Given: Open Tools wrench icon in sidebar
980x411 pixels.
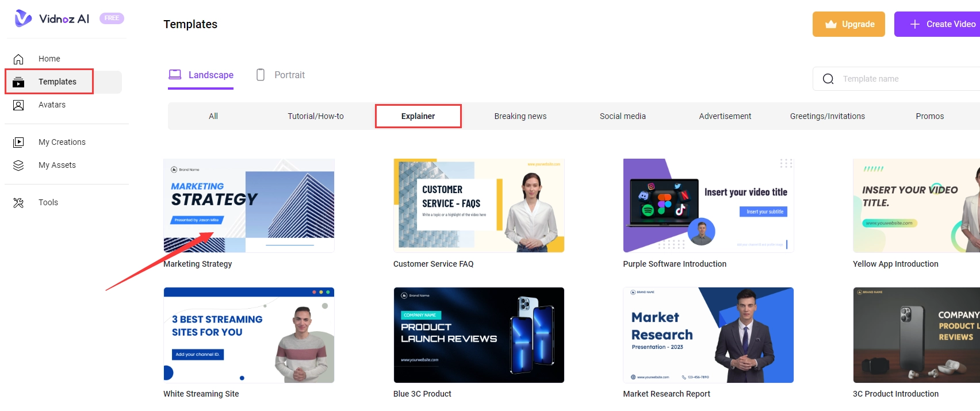Looking at the screenshot, I should click(x=18, y=202).
